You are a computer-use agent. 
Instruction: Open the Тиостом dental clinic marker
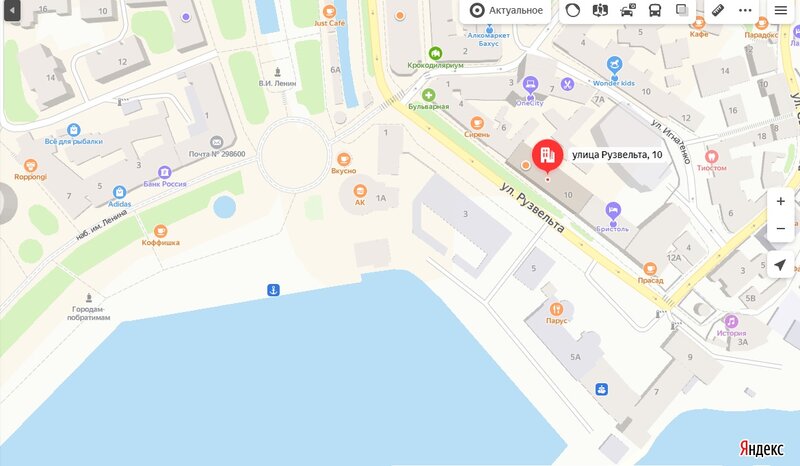[711, 157]
